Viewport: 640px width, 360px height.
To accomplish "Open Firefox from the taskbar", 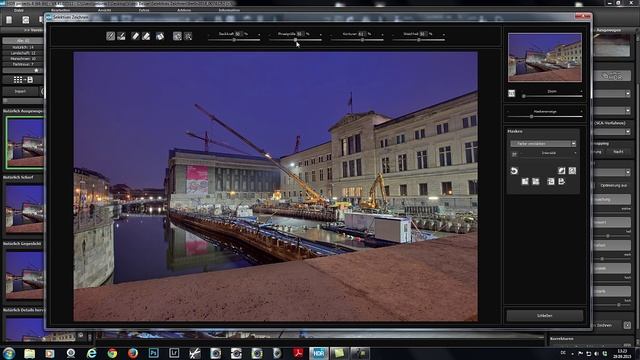I will coord(133,353).
